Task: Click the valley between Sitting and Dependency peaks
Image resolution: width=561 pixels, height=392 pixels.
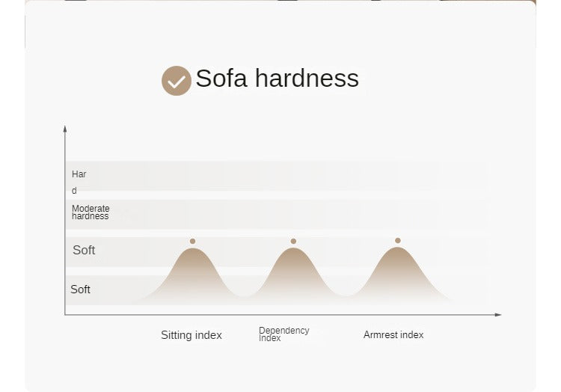Action: tap(243, 295)
